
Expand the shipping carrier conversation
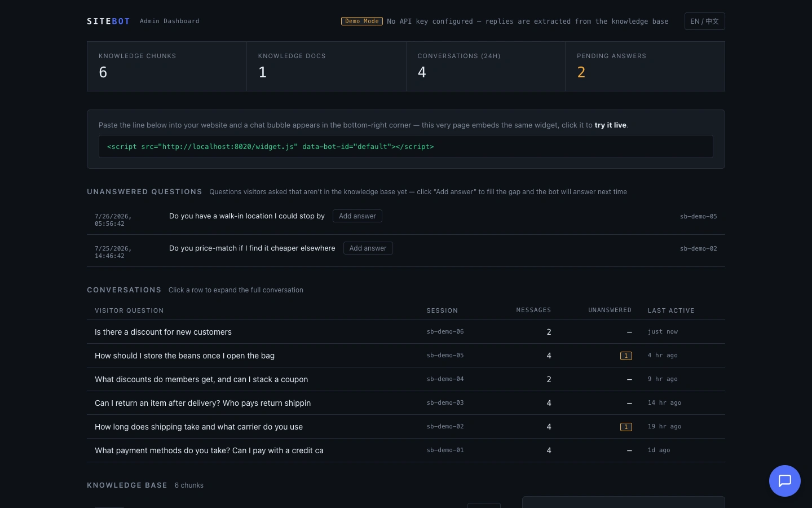[x=406, y=427]
